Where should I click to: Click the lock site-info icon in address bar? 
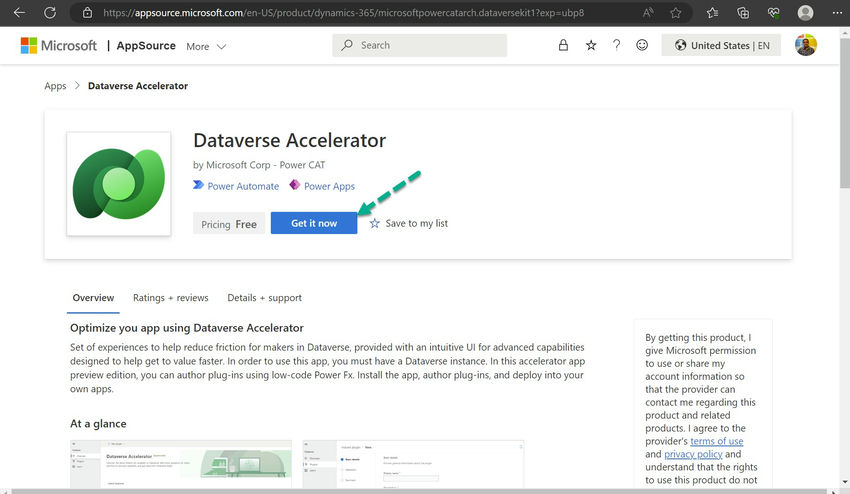click(87, 12)
